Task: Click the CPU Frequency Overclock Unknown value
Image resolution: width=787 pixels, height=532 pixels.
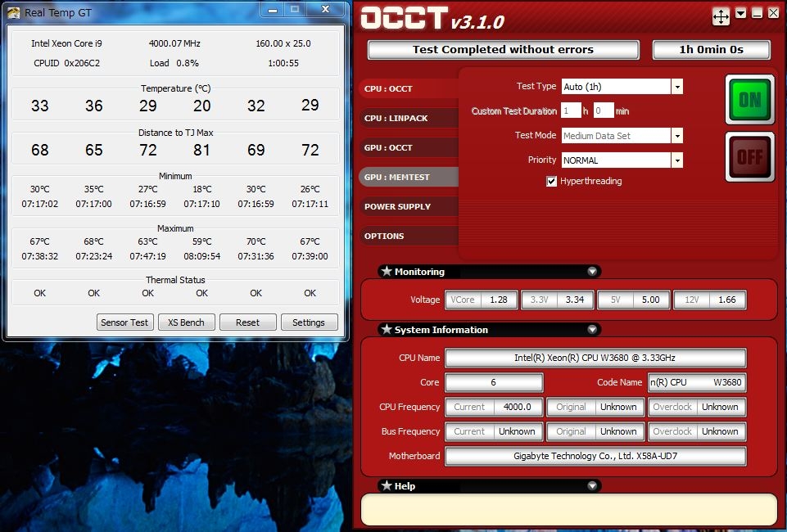Action: tap(720, 407)
